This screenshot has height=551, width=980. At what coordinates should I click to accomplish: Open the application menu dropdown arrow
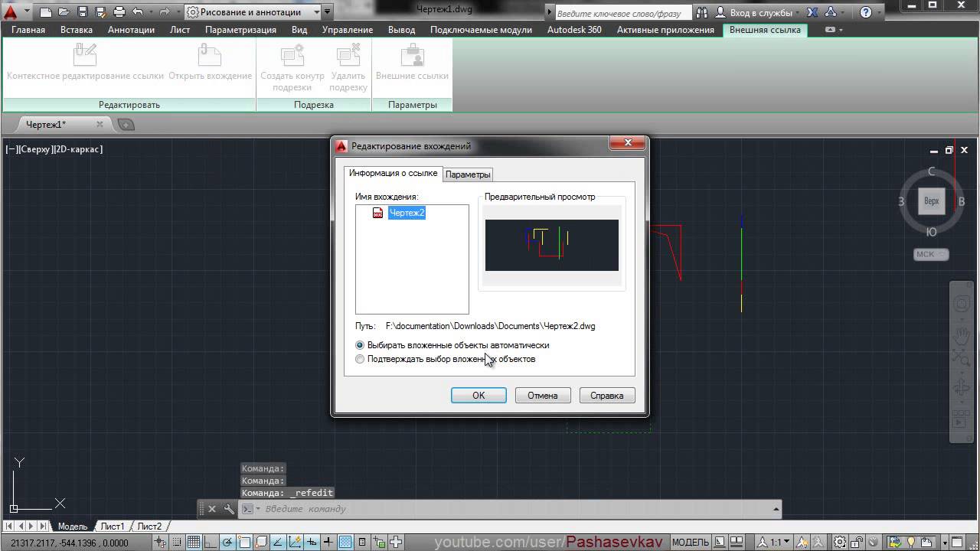25,12
